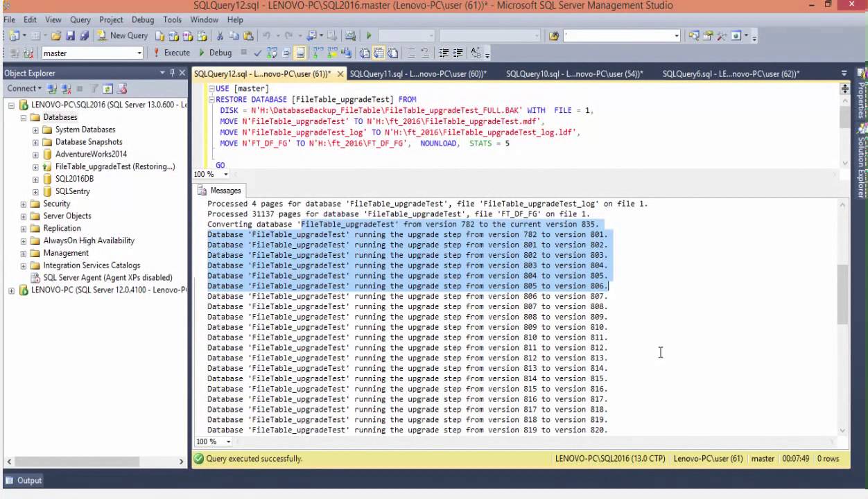
Task: Execute the query with Execute button
Action: click(171, 53)
